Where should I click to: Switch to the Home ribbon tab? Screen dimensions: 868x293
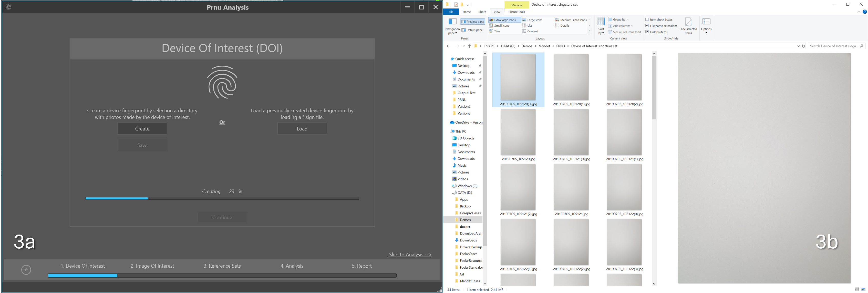pos(467,12)
